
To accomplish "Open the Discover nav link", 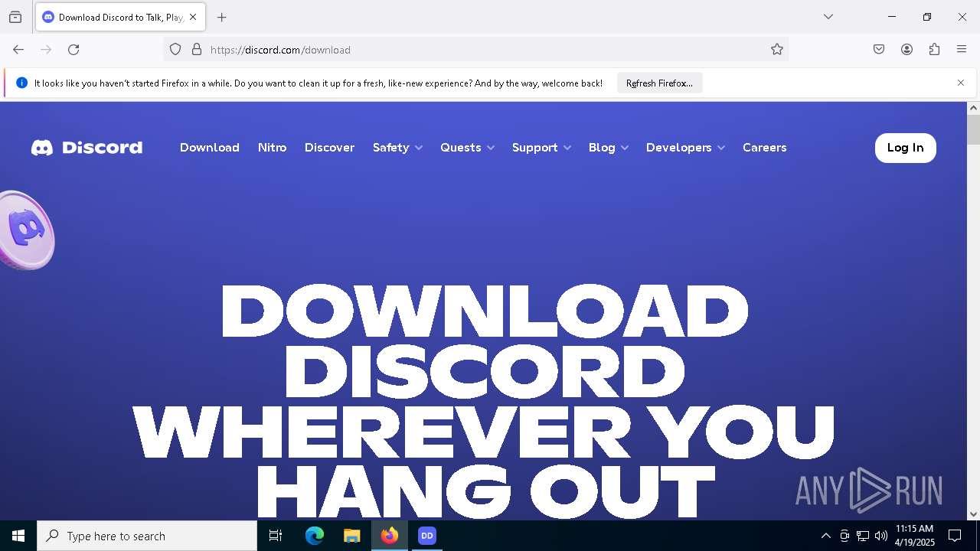I will [x=329, y=148].
